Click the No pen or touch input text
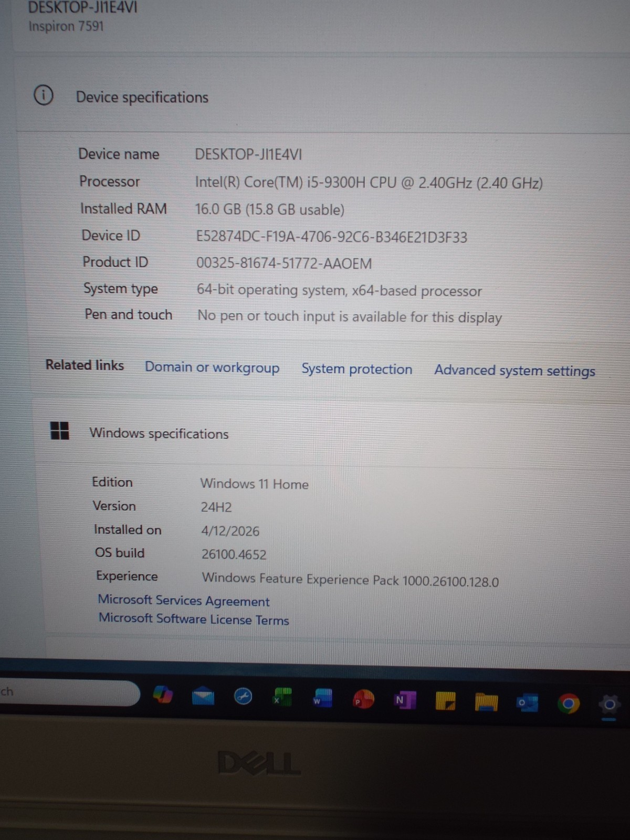The width and height of the screenshot is (630, 840). tap(350, 317)
